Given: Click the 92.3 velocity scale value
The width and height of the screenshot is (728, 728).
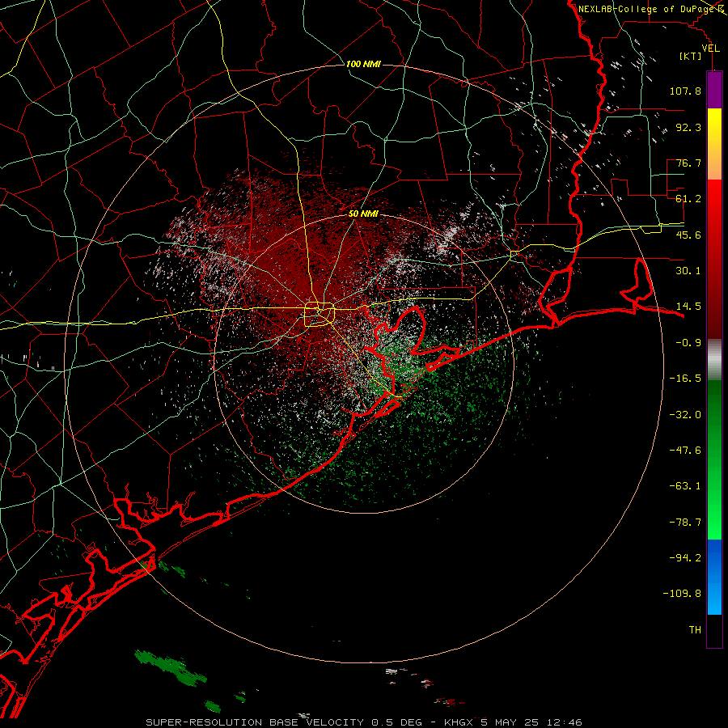Looking at the screenshot, I should [x=688, y=127].
